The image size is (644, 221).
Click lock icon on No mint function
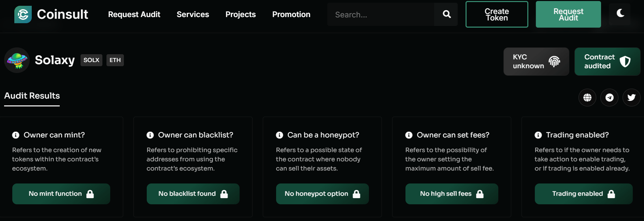[90, 194]
